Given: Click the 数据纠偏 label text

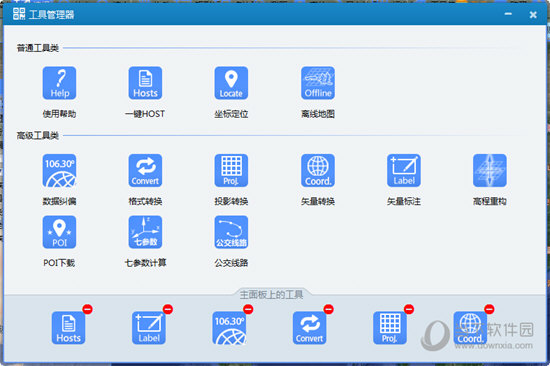Looking at the screenshot, I should (x=59, y=201).
